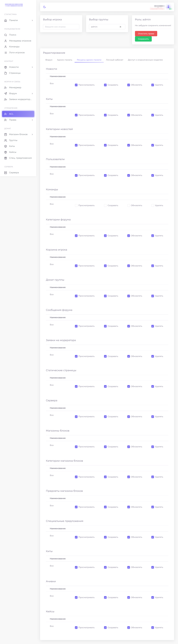Uncheck Удалять under Пользователи
The image size is (178, 644).
coord(153,176)
